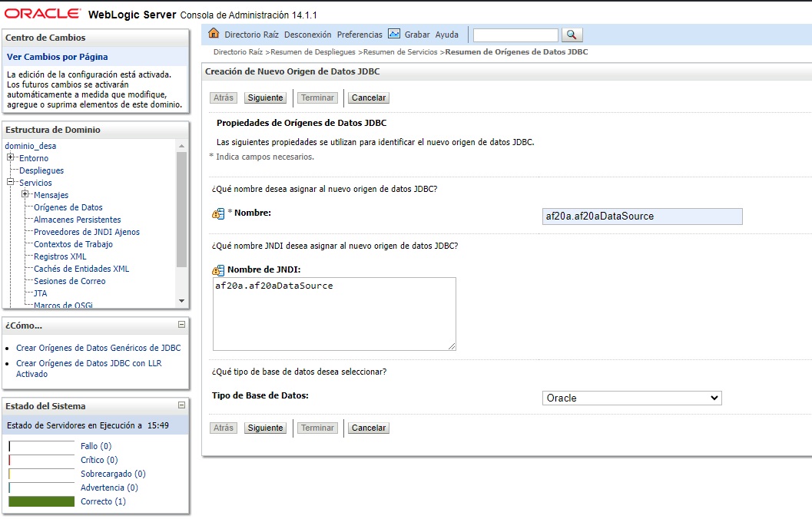Open Directorio Raíz in the top toolbar
This screenshot has height=519, width=812.
tap(252, 35)
